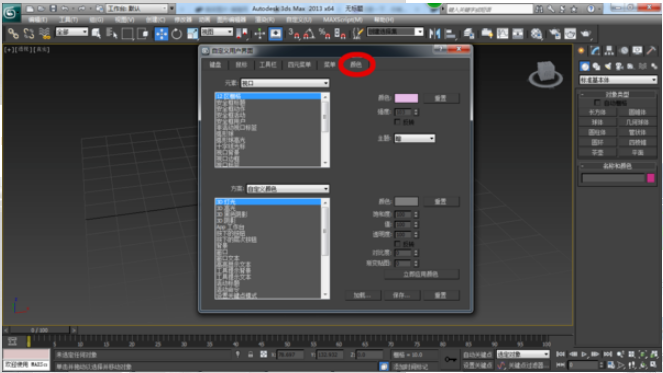The image size is (663, 373).
Task: Open the Material Editor icon
Action: pos(536,34)
